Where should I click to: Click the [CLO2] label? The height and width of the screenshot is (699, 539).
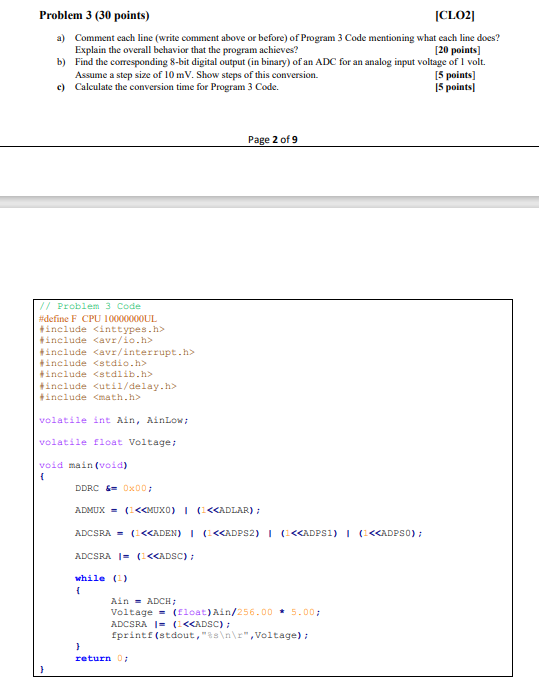455,15
